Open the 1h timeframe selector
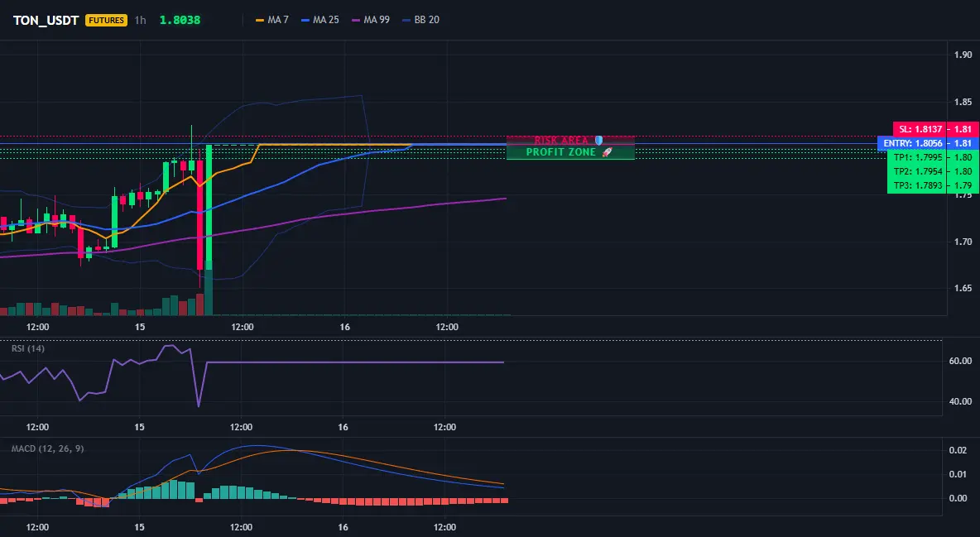Screen dimensions: 980x537 tap(141, 20)
